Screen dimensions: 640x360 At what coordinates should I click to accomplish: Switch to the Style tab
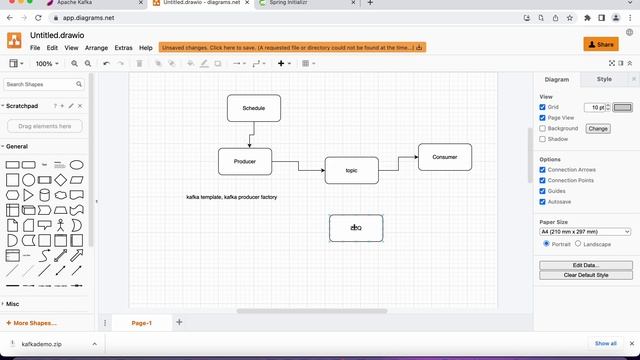(x=604, y=79)
